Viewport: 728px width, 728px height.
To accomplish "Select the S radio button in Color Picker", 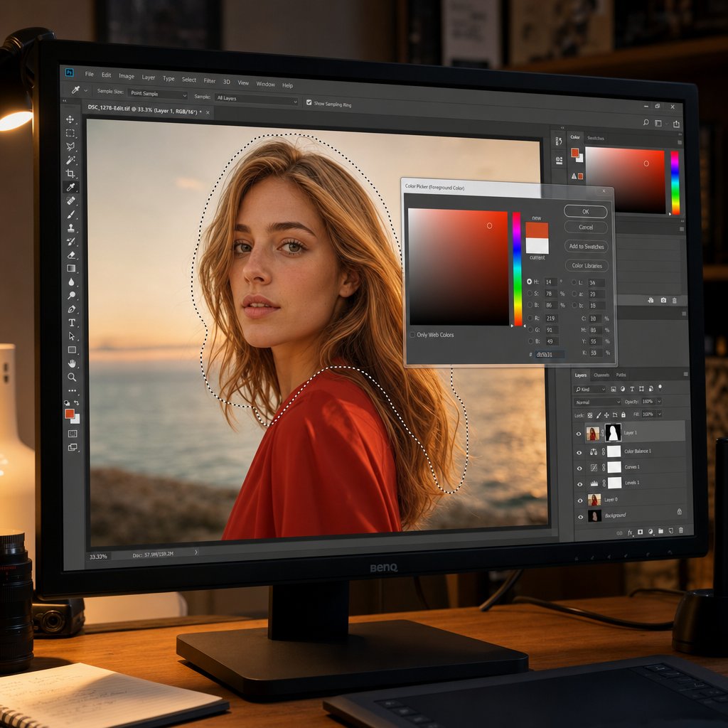I will 529,294.
